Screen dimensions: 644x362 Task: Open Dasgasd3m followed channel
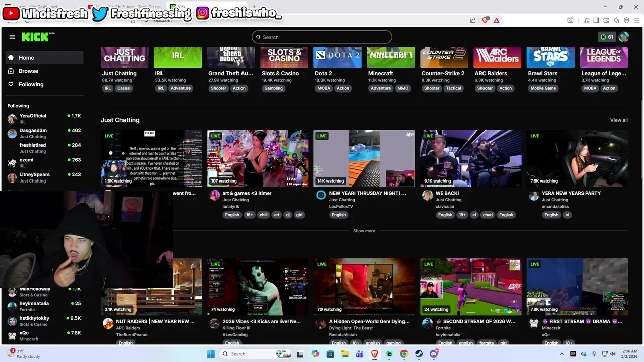(x=44, y=133)
